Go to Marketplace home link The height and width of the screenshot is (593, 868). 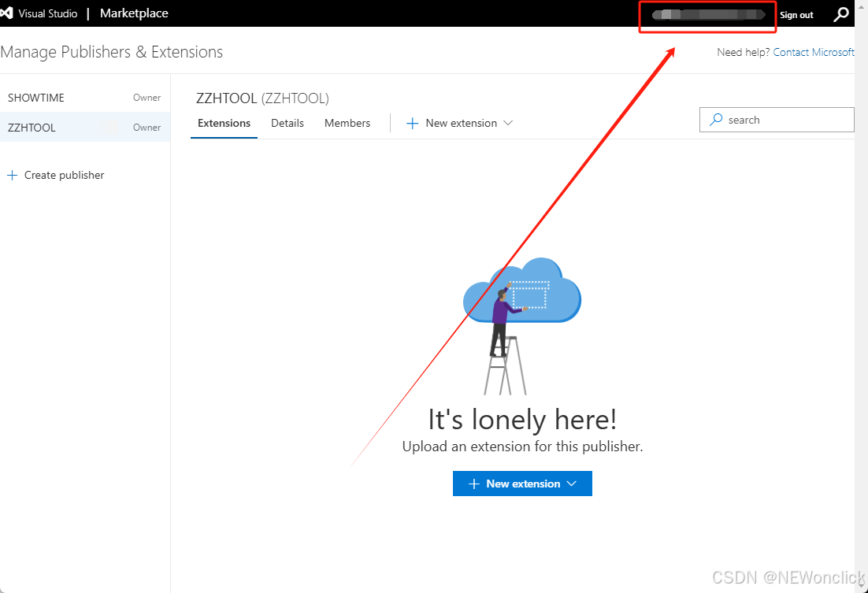tap(134, 13)
